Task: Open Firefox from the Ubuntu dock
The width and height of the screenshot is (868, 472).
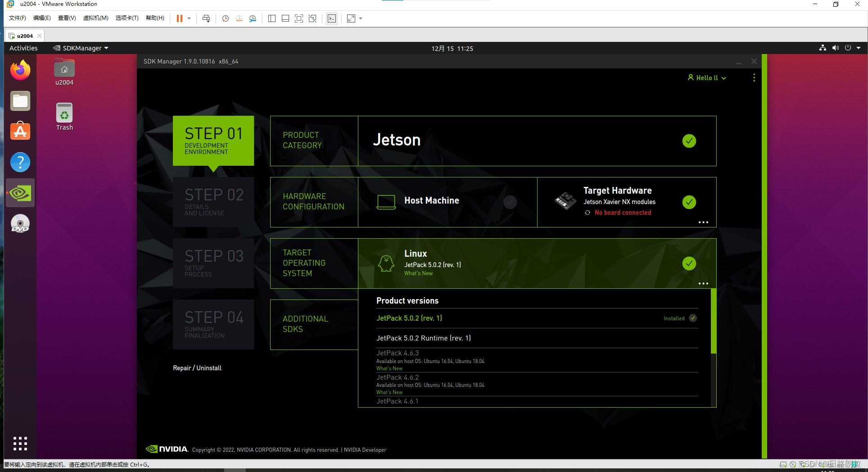Action: [20, 70]
